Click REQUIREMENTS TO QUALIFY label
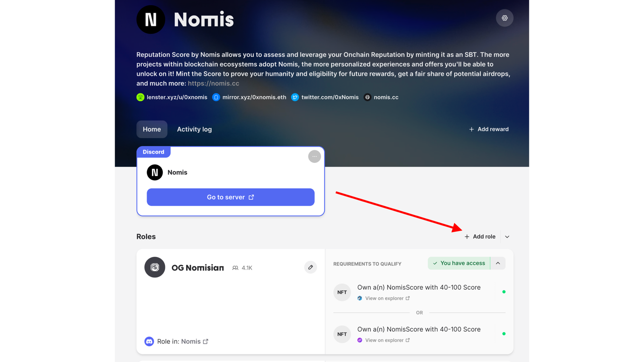Image resolution: width=644 pixels, height=362 pixels. coord(367,264)
